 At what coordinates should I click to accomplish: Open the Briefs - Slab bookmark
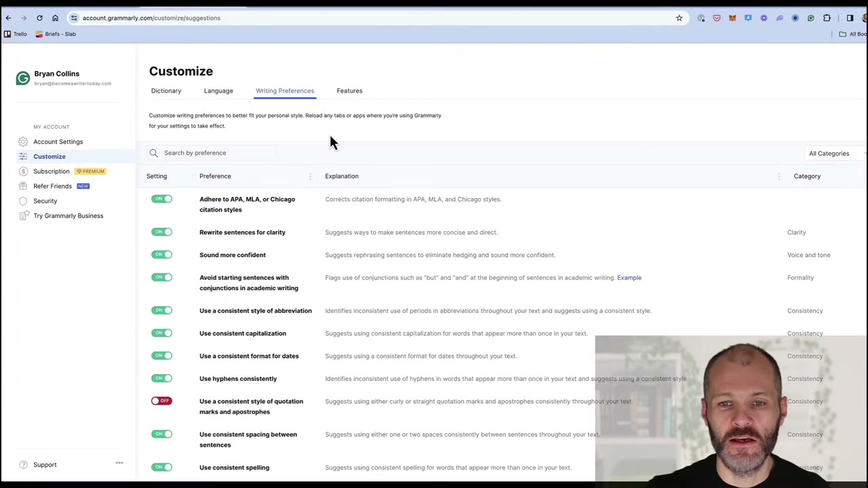click(x=56, y=34)
